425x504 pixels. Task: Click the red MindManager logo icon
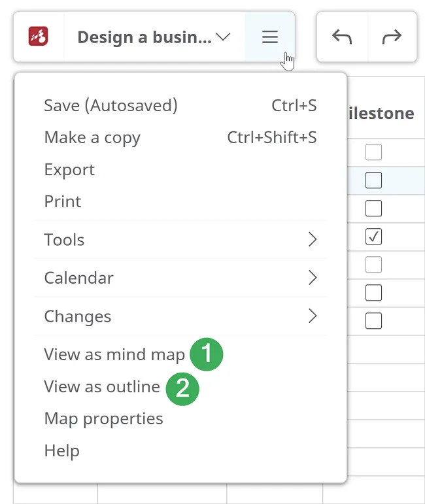39,37
